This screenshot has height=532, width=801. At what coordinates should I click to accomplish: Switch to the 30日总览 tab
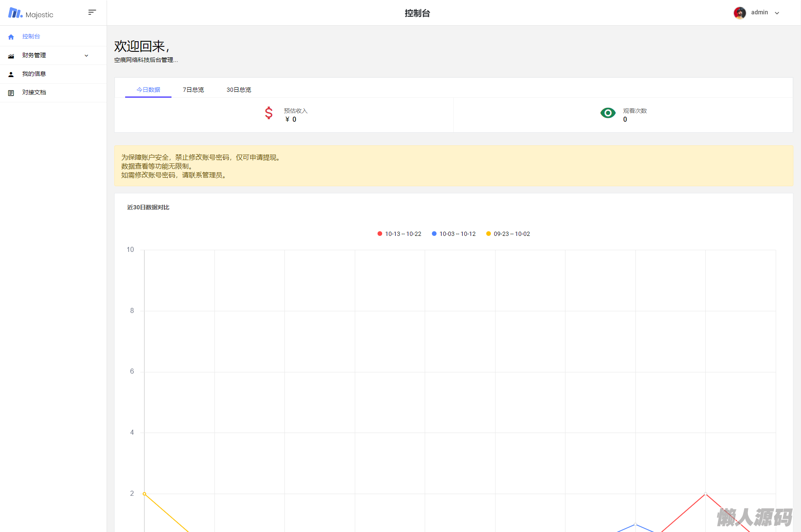click(238, 90)
